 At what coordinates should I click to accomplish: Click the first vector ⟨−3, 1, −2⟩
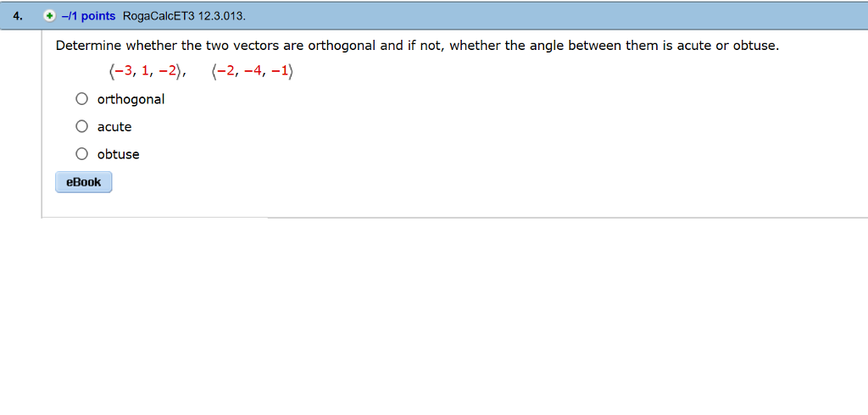tap(142, 73)
